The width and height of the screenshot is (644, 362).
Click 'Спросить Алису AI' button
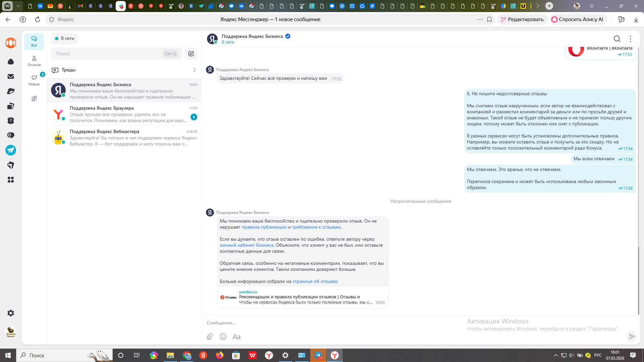578,19
